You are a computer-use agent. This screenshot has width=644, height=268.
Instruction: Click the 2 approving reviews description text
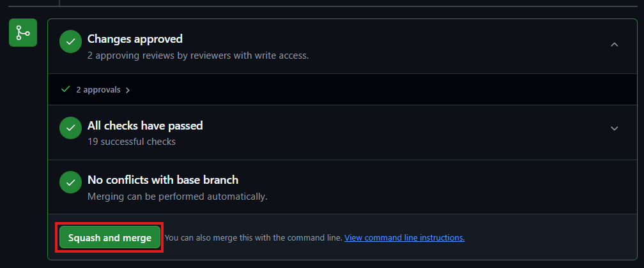198,56
